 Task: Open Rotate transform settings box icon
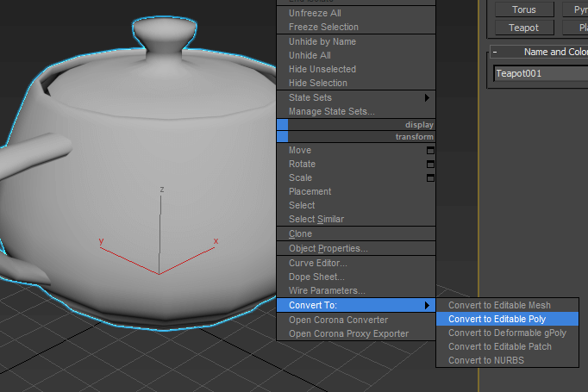coord(430,165)
